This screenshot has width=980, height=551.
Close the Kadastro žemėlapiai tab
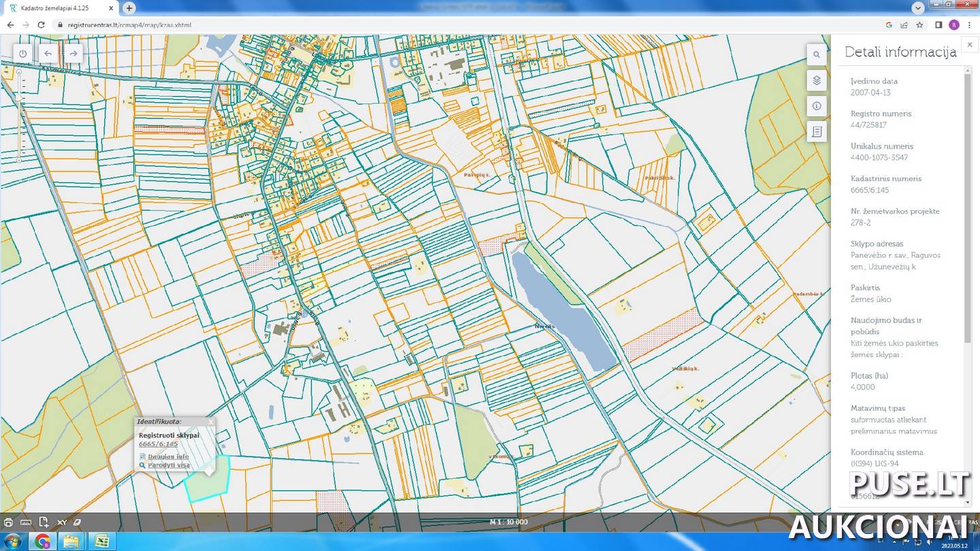[112, 8]
